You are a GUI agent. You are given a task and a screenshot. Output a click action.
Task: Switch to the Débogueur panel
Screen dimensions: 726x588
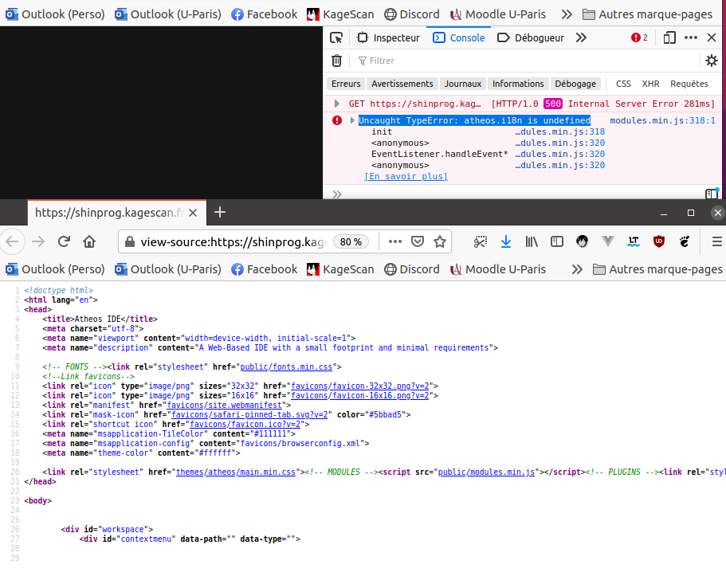coord(540,37)
